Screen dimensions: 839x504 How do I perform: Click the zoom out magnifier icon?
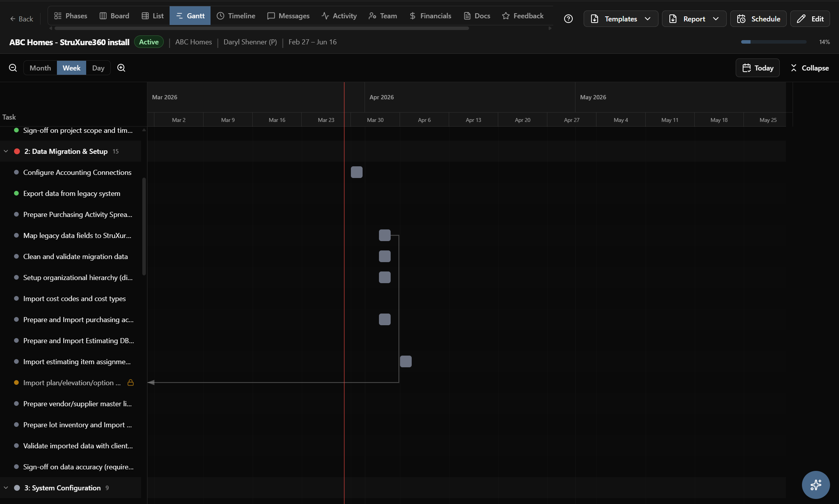[x=13, y=67]
